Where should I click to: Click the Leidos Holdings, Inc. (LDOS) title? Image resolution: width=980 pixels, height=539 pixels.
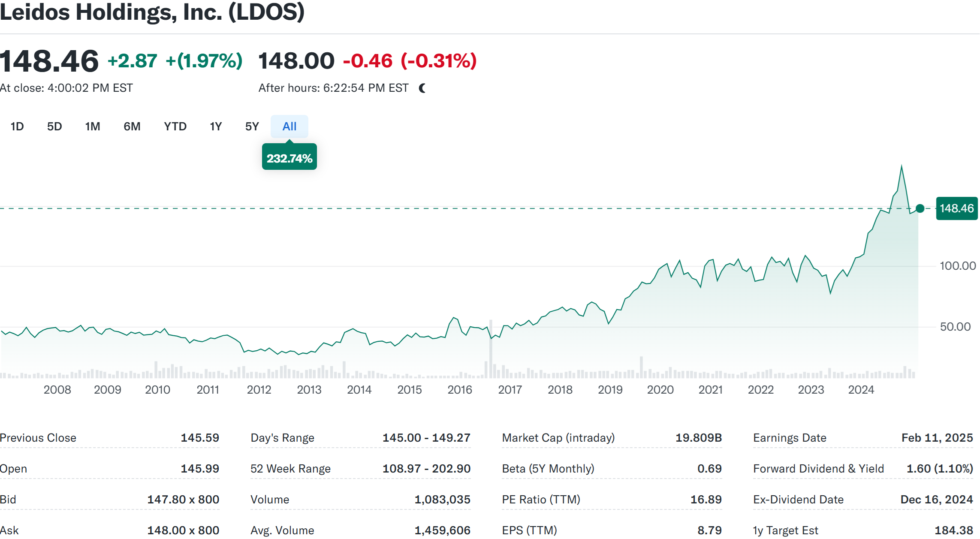click(x=152, y=12)
